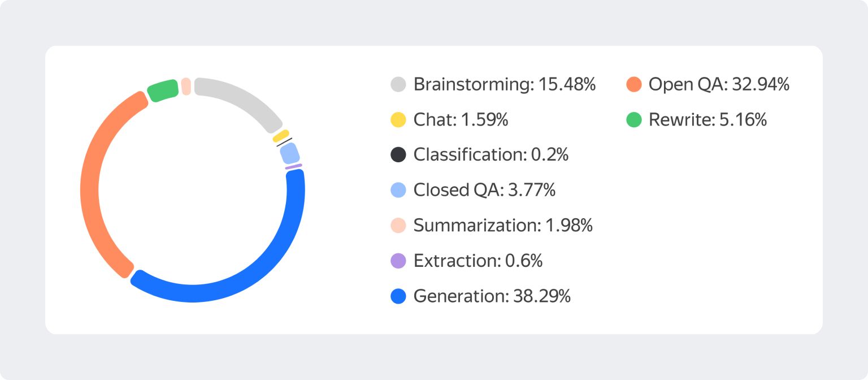The height and width of the screenshot is (380, 868).
Task: Click the light blue Closed QA legend dot
Action: (x=398, y=190)
